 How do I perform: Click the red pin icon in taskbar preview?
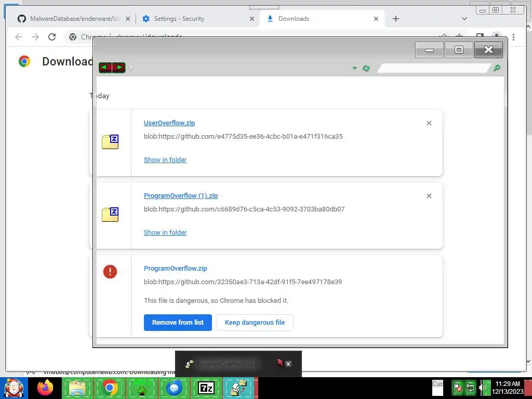point(280,362)
